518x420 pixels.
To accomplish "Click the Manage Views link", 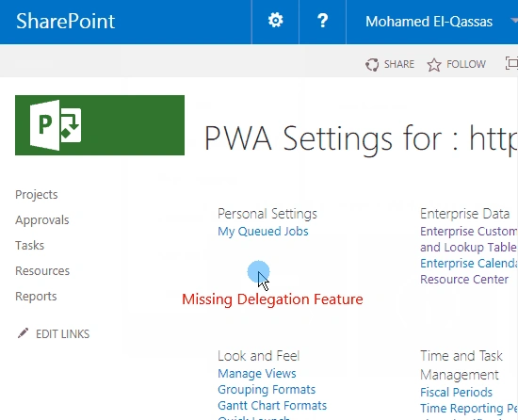I will (x=257, y=374).
